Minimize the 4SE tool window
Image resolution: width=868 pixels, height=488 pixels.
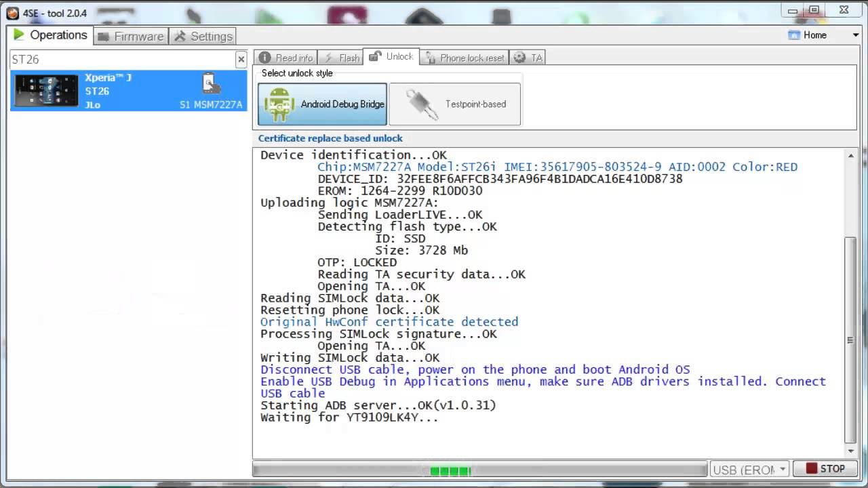coord(793,10)
